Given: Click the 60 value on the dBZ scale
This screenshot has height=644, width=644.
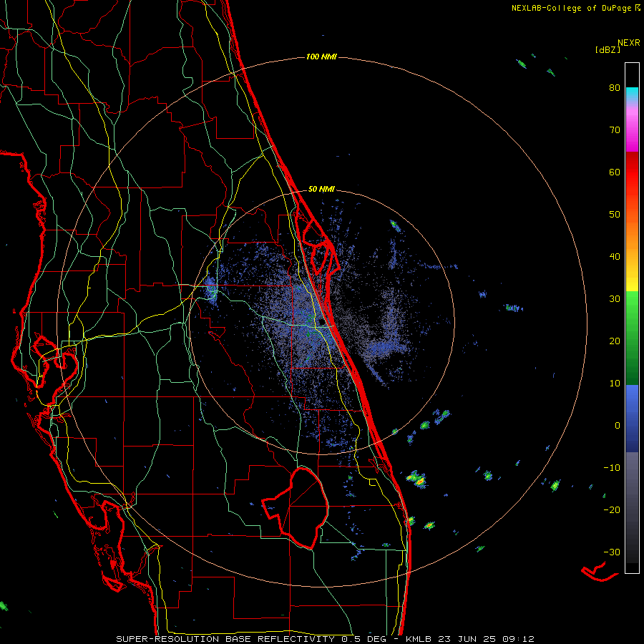Looking at the screenshot, I should (615, 172).
